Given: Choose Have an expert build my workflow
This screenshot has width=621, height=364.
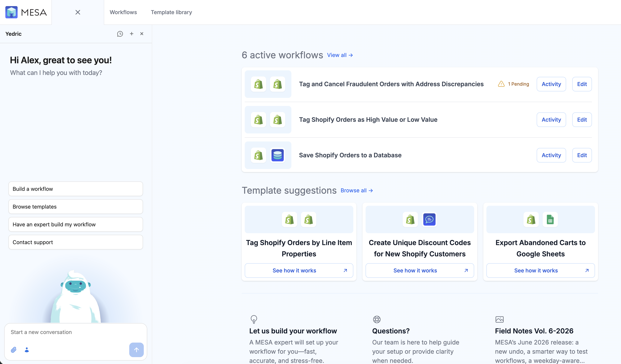Looking at the screenshot, I should (76, 224).
